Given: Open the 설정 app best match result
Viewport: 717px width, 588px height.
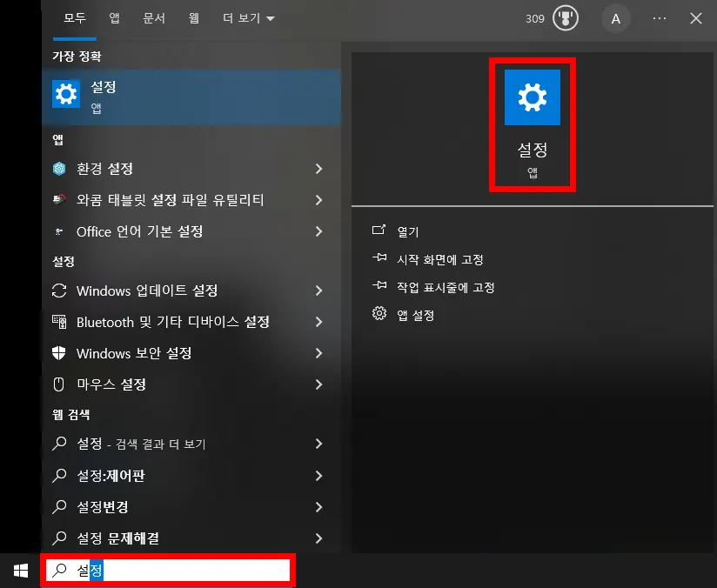Looking at the screenshot, I should [x=191, y=97].
